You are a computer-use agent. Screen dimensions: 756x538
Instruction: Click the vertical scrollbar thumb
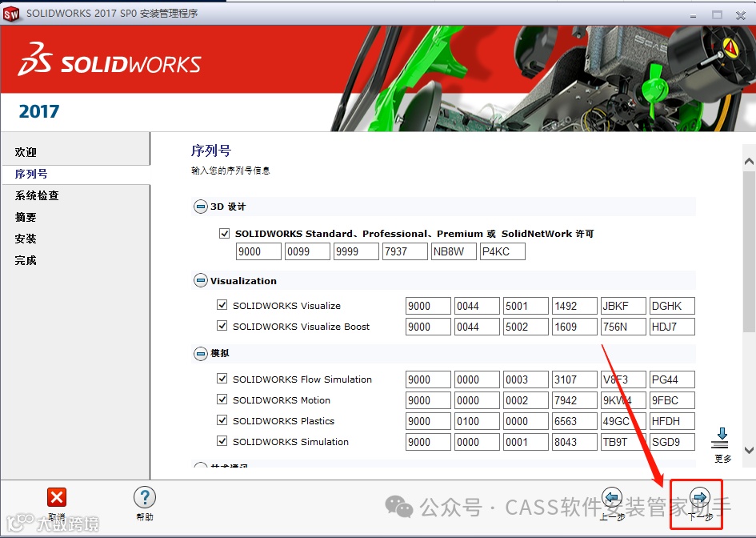point(749,251)
